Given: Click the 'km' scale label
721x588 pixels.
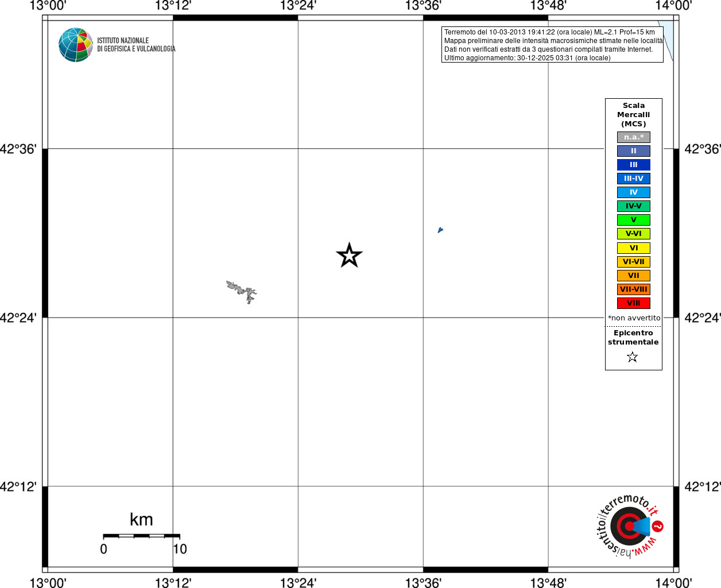Looking at the screenshot, I should pos(141,520).
